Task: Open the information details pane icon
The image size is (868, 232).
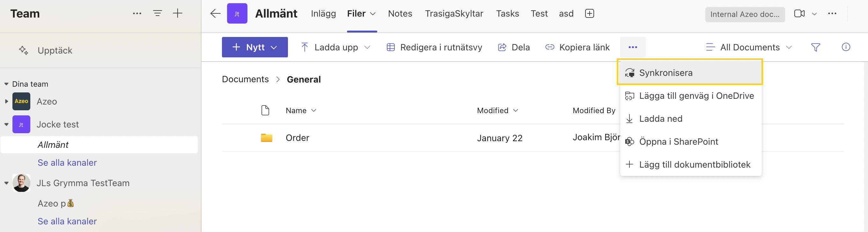Action: [x=846, y=47]
